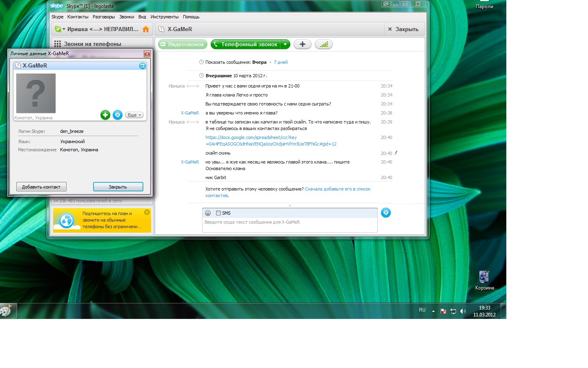Click the "скайп скинь" message

[x=218, y=153]
